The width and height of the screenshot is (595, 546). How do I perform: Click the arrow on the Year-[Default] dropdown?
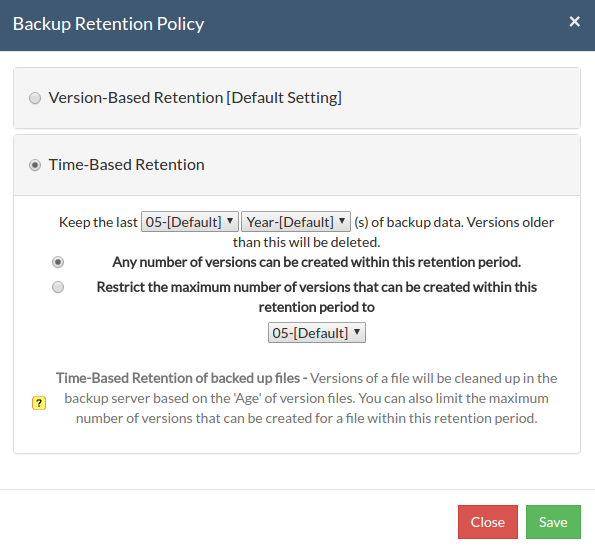(x=342, y=221)
